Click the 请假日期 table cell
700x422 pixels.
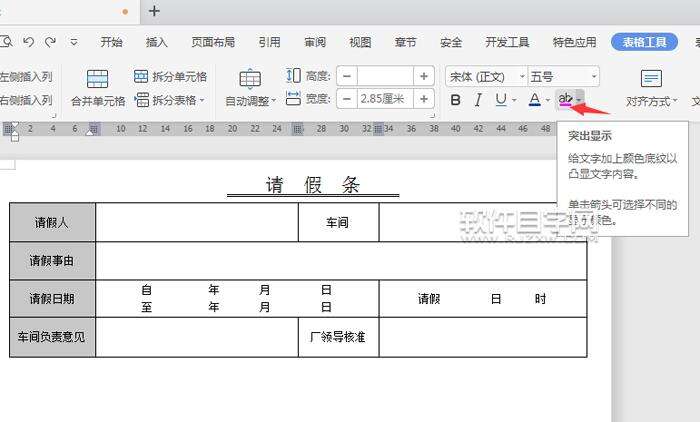52,299
